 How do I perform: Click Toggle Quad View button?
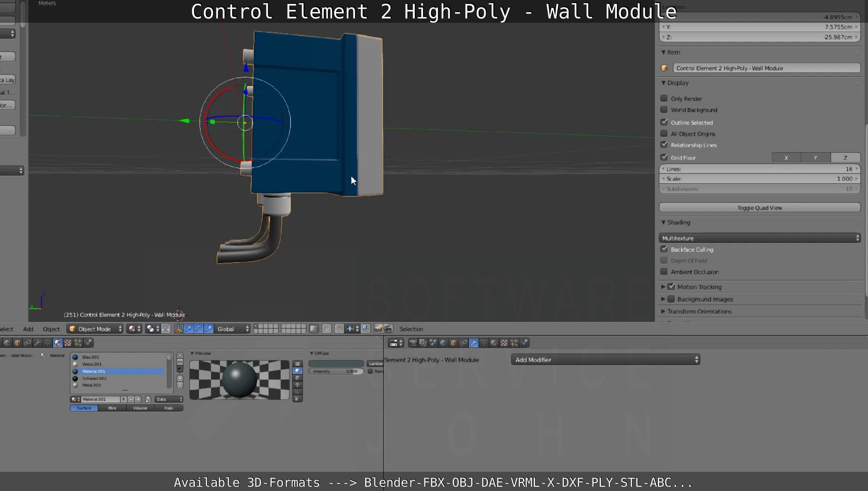(x=760, y=208)
